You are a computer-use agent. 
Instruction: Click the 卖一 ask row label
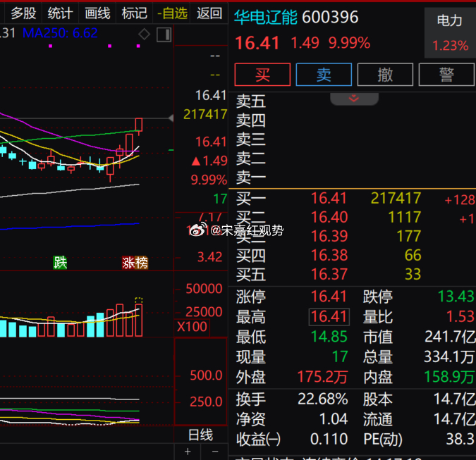pos(251,178)
